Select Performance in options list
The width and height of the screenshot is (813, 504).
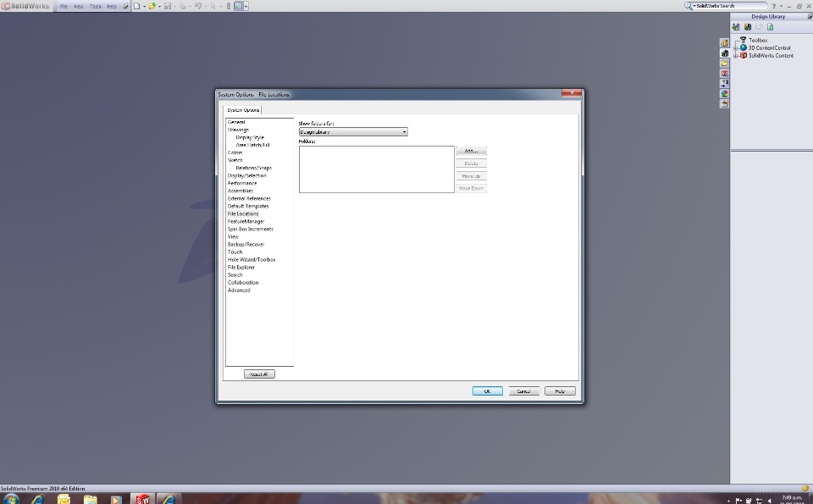(242, 183)
